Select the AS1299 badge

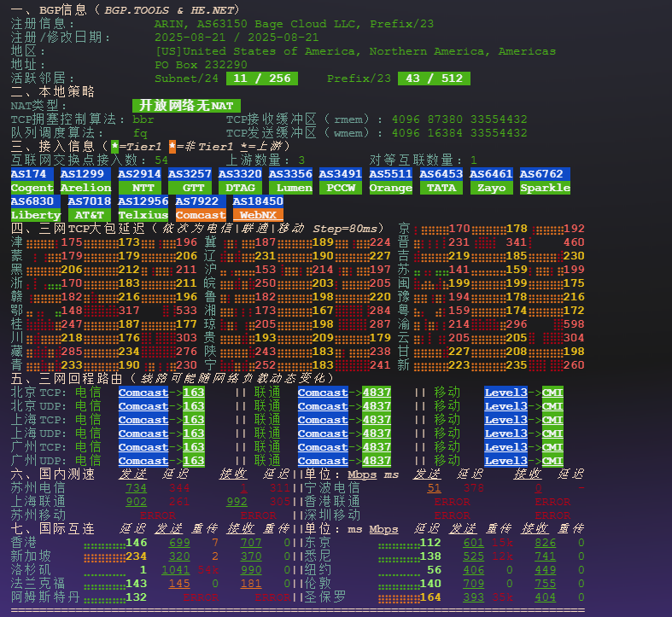pos(85,174)
